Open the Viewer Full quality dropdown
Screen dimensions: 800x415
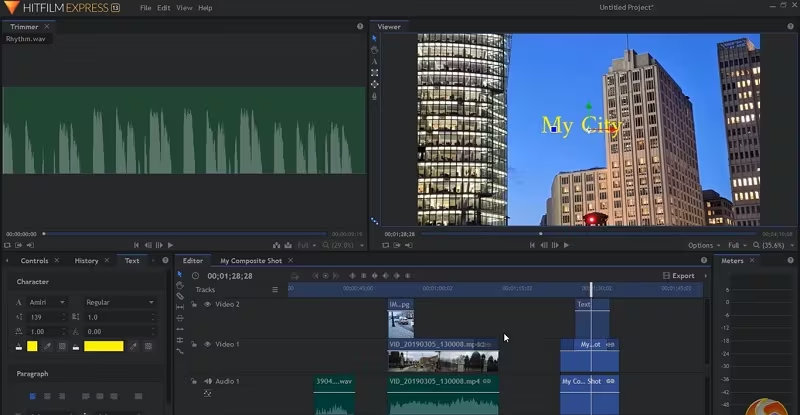pos(737,246)
